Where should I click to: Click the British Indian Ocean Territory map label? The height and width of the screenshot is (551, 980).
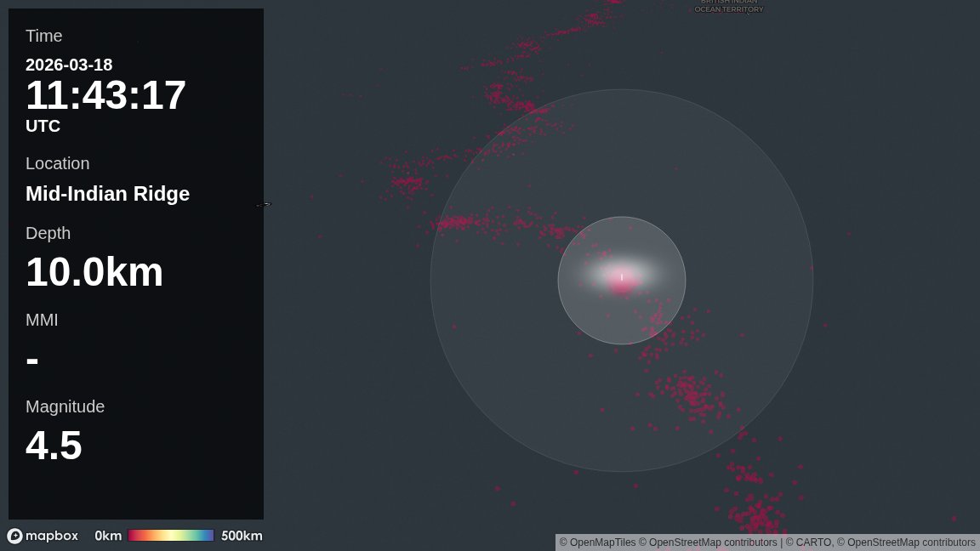pos(729,7)
